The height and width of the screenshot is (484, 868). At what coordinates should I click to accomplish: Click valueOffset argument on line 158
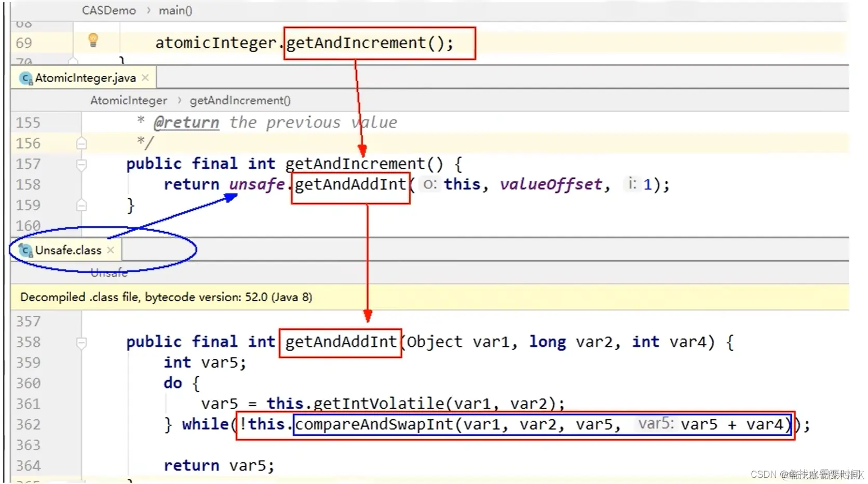point(550,184)
